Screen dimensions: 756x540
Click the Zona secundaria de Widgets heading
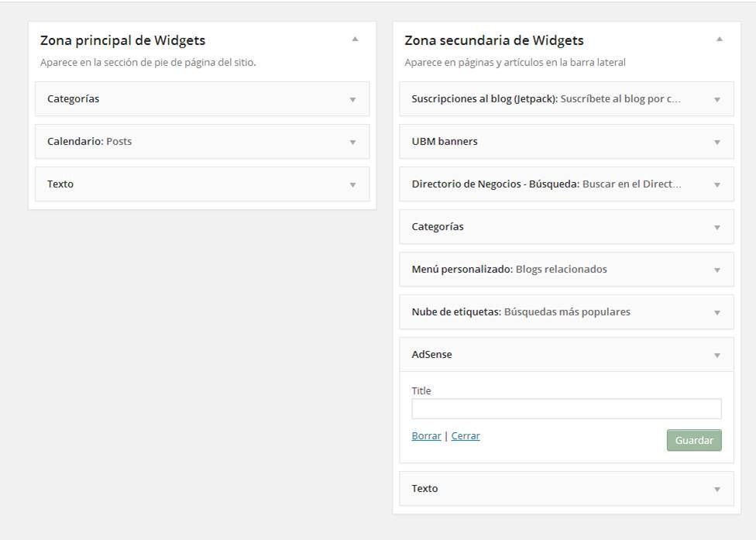click(x=494, y=40)
